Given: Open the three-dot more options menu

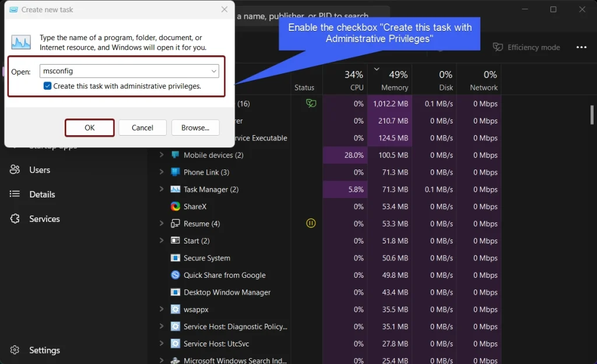Looking at the screenshot, I should 581,47.
